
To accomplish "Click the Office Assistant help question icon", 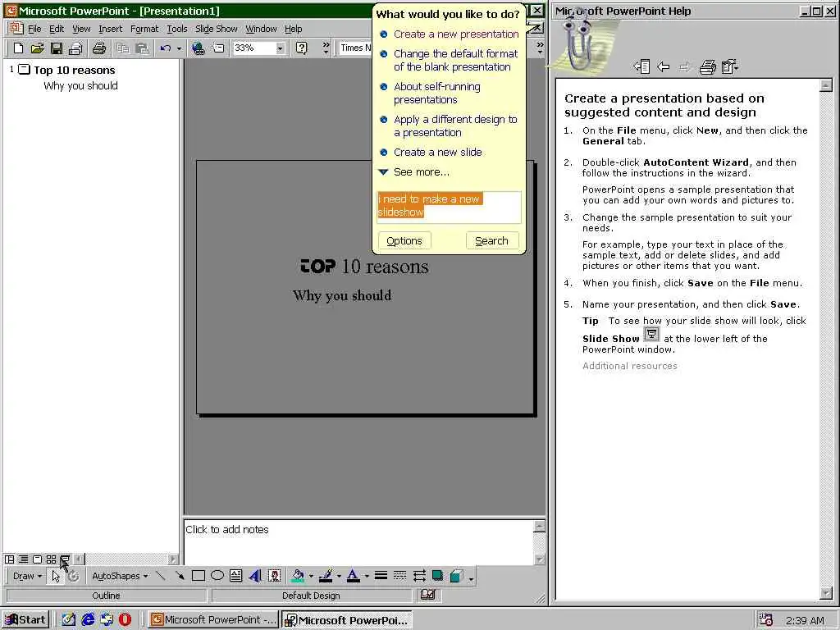I will (302, 48).
